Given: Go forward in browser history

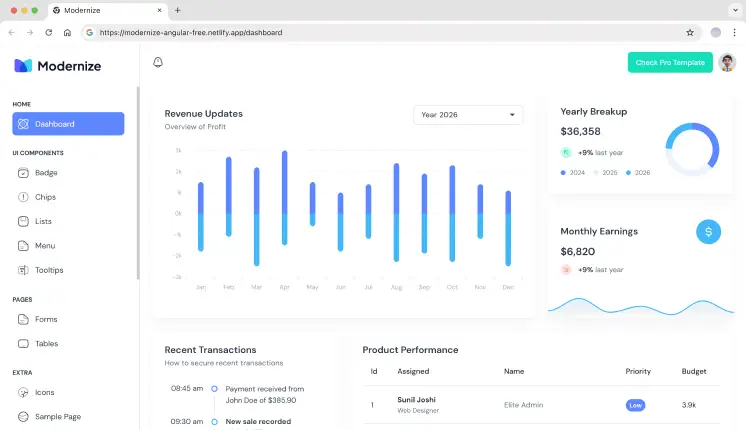Looking at the screenshot, I should [x=30, y=32].
